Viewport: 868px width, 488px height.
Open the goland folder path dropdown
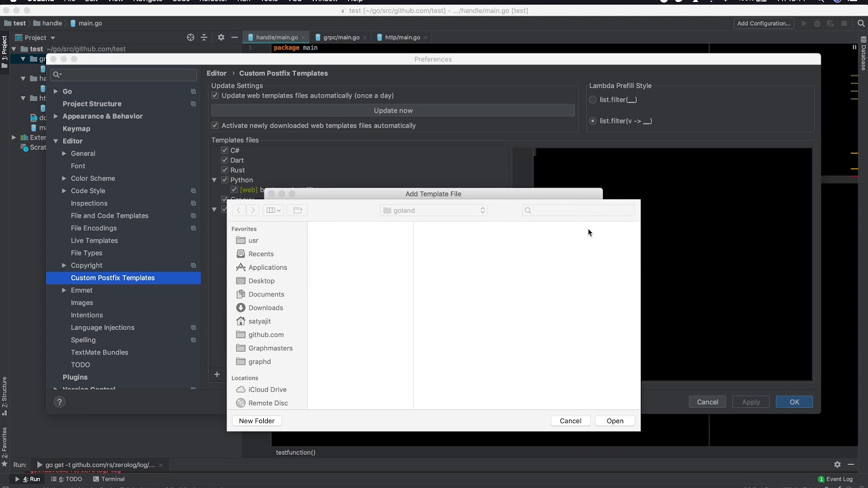pos(433,210)
